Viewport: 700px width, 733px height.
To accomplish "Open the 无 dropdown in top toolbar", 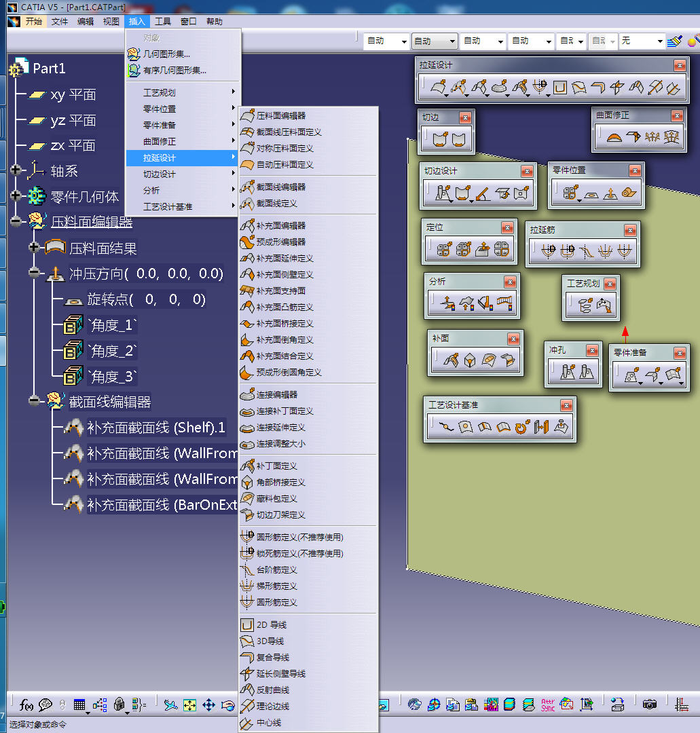I will click(x=659, y=41).
